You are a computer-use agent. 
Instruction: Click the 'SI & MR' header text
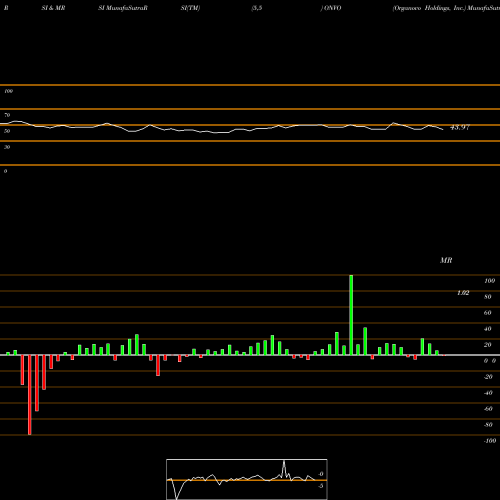point(53,8)
